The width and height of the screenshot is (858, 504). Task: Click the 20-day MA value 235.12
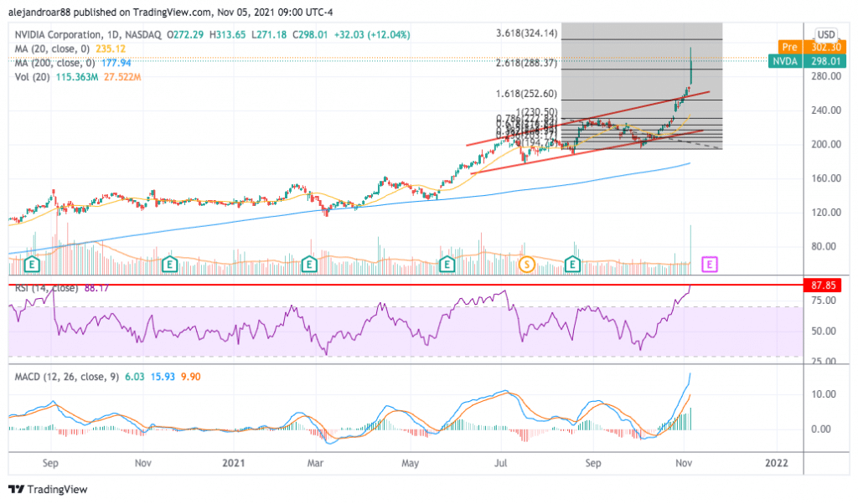pos(111,49)
